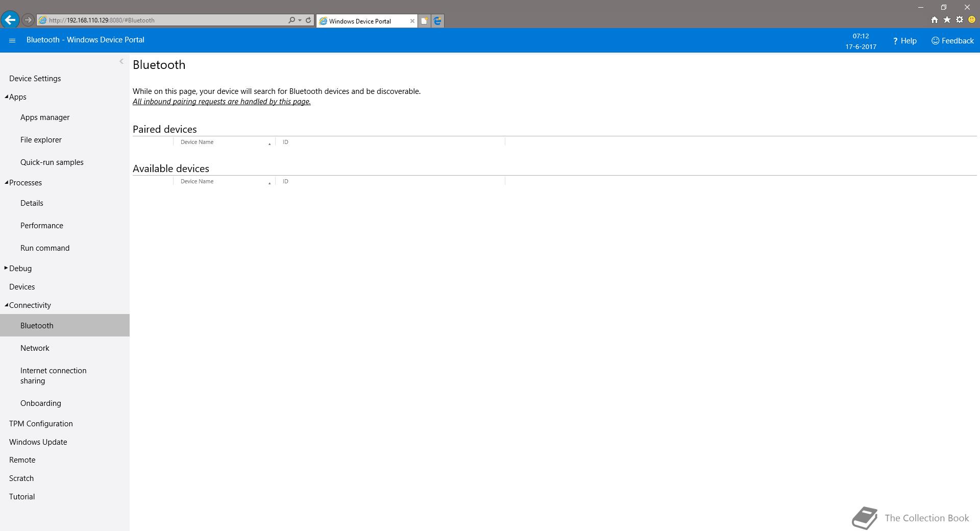Collapse the sidebar with the chevron arrow
Image resolution: width=980 pixels, height=531 pixels.
click(x=121, y=61)
